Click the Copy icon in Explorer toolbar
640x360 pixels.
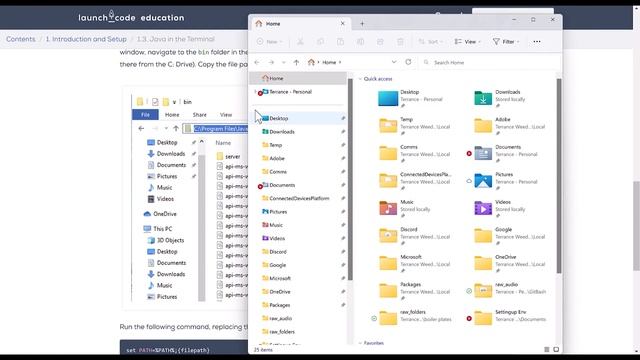tap(320, 42)
